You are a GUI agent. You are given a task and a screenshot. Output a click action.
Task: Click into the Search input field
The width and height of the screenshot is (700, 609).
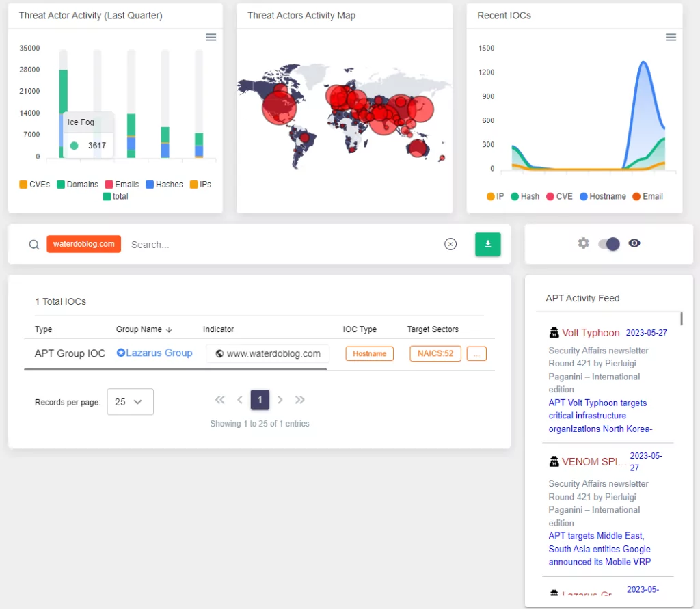tap(284, 245)
